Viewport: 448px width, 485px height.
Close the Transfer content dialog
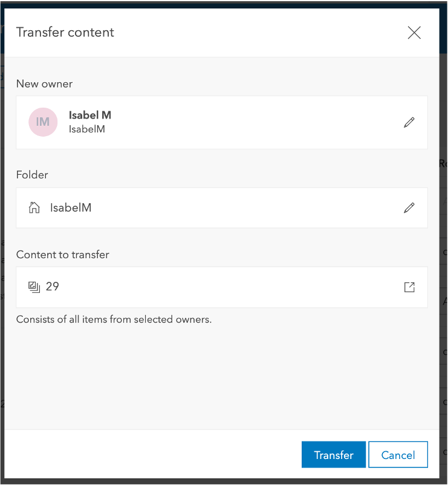(414, 33)
